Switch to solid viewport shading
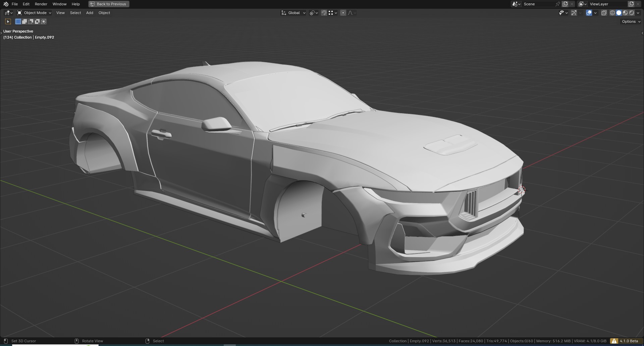 click(x=619, y=13)
